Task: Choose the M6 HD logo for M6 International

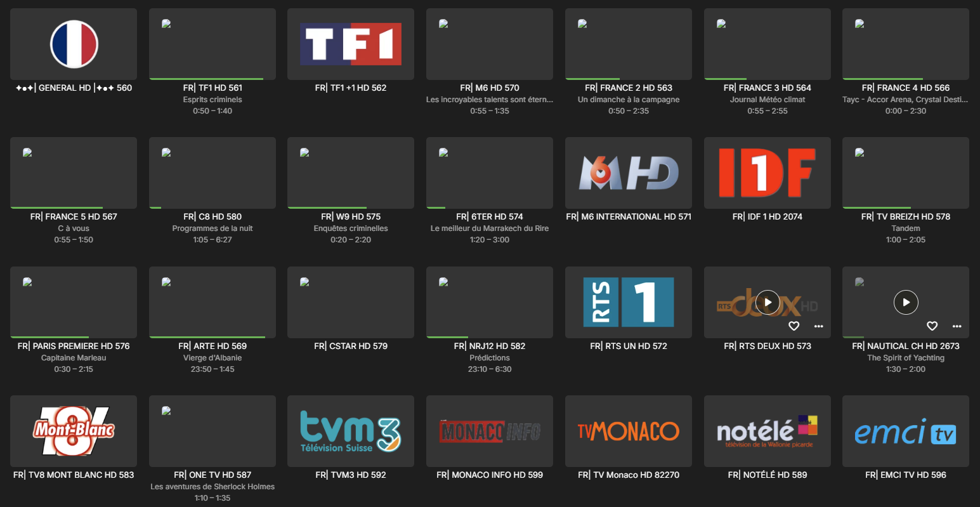Action: point(629,173)
